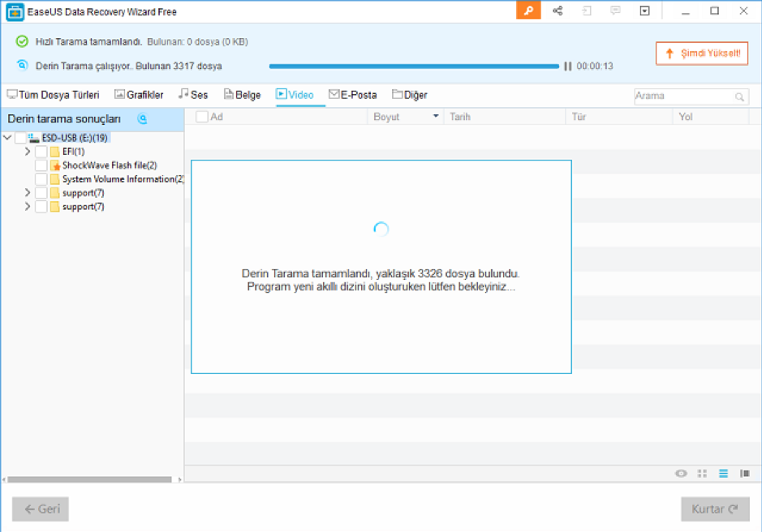Viewport: 762px width, 532px height.
Task: Click the ESD-USB drive icon
Action: (33, 138)
